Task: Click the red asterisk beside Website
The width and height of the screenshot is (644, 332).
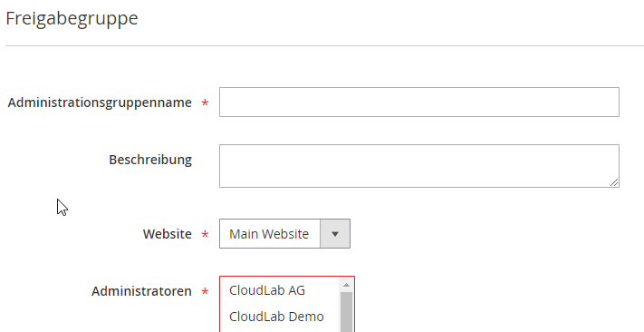Action: click(205, 235)
